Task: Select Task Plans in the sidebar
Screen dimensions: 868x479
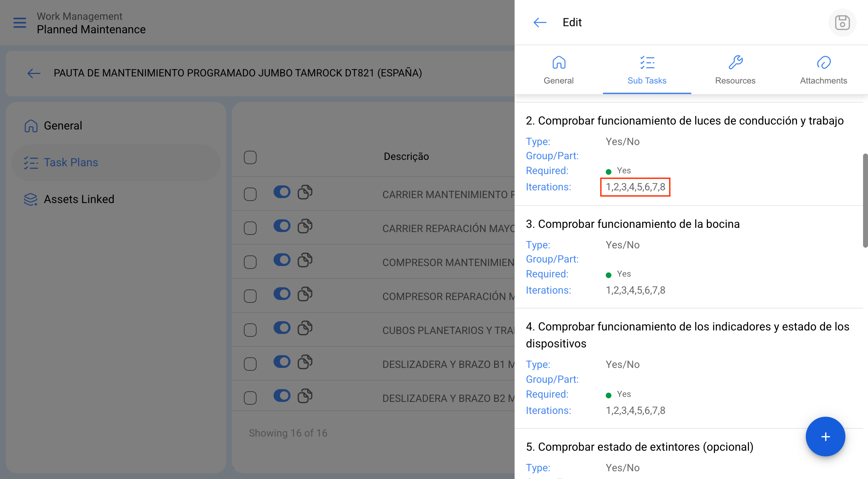Action: 116,162
